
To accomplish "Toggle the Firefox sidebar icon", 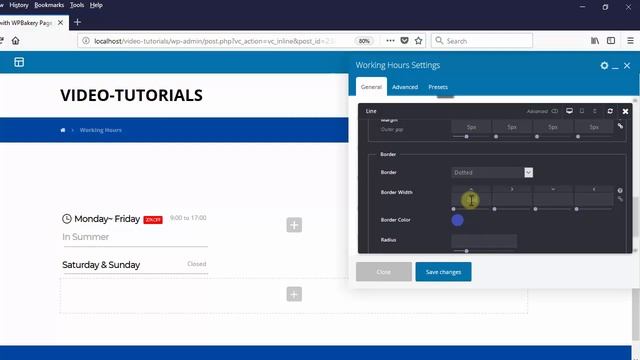I will point(611,40).
